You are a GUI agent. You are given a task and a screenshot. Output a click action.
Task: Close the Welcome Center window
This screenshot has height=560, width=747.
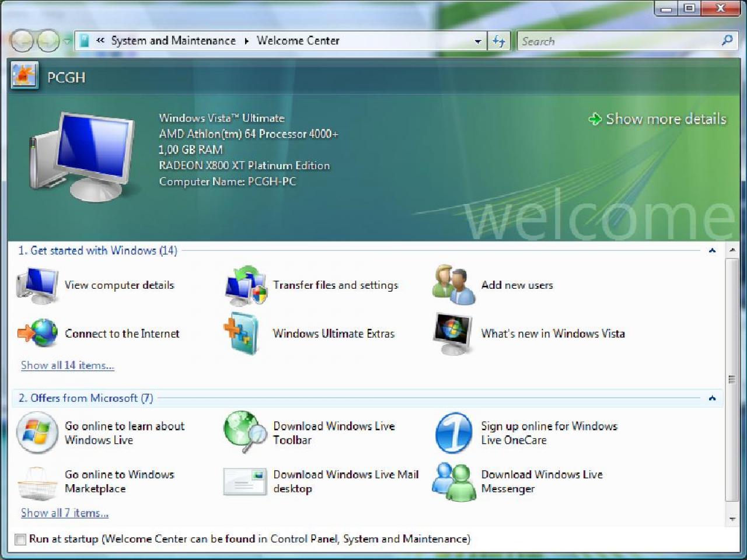(721, 8)
